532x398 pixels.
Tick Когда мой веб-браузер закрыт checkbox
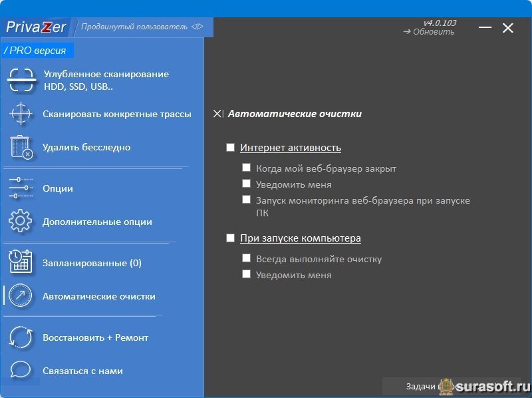246,168
